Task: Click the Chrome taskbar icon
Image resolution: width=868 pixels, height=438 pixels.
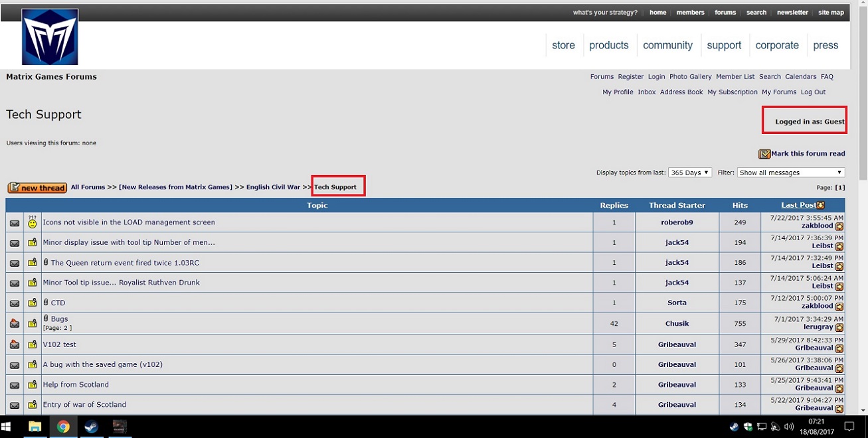Action: [63, 427]
